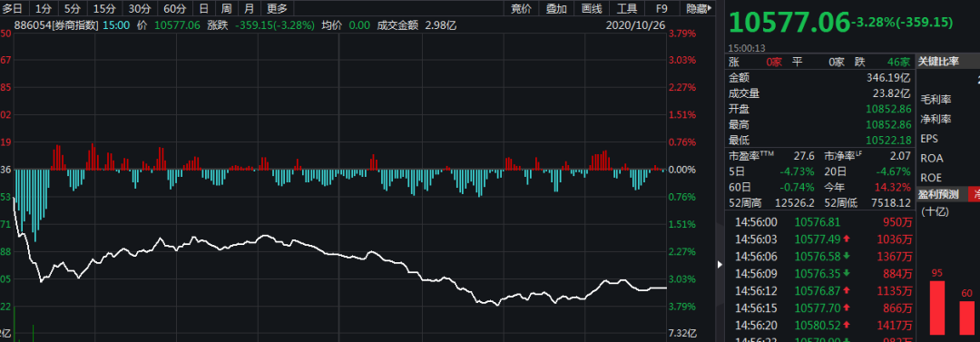Switch to the 多日 multi-day view tab
Image resolution: width=980 pixels, height=342 pixels.
(13, 8)
